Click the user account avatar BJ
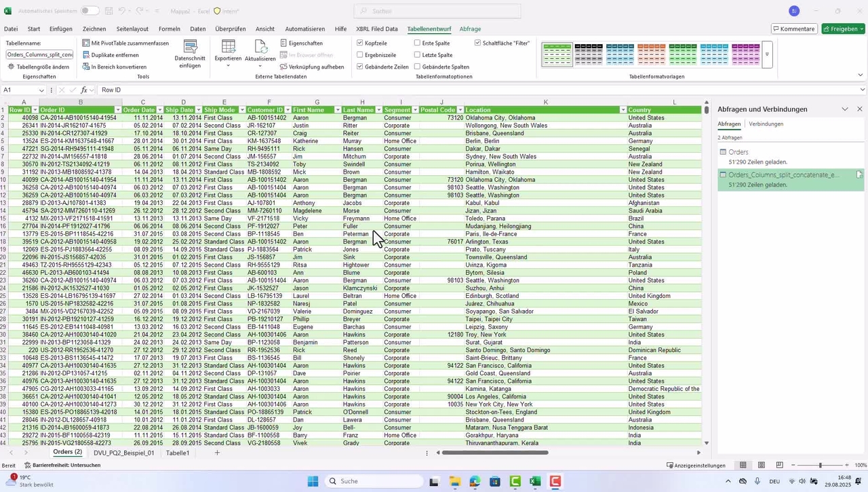The height and width of the screenshot is (492, 868). (x=794, y=11)
